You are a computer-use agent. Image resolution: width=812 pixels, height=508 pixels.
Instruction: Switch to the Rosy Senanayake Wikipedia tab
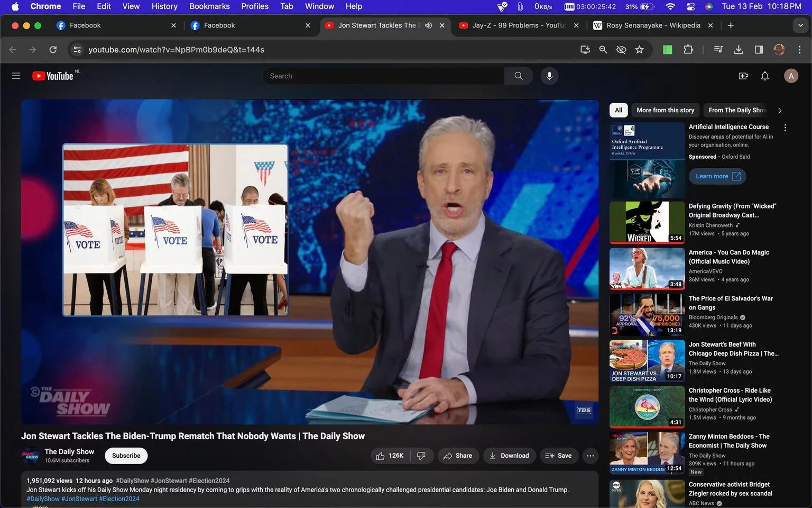652,25
